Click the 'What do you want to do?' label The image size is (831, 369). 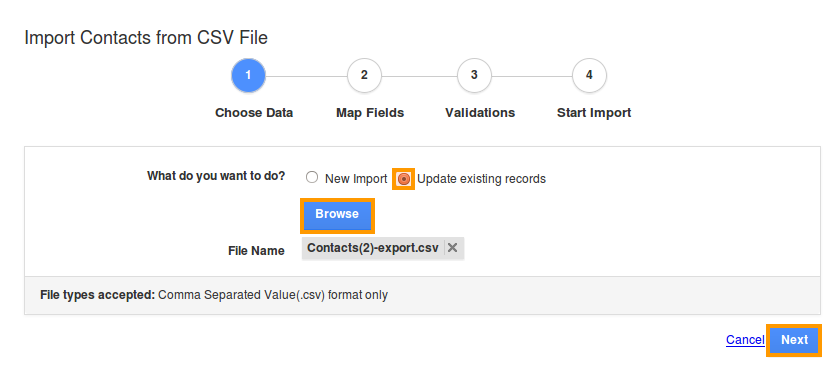(216, 176)
